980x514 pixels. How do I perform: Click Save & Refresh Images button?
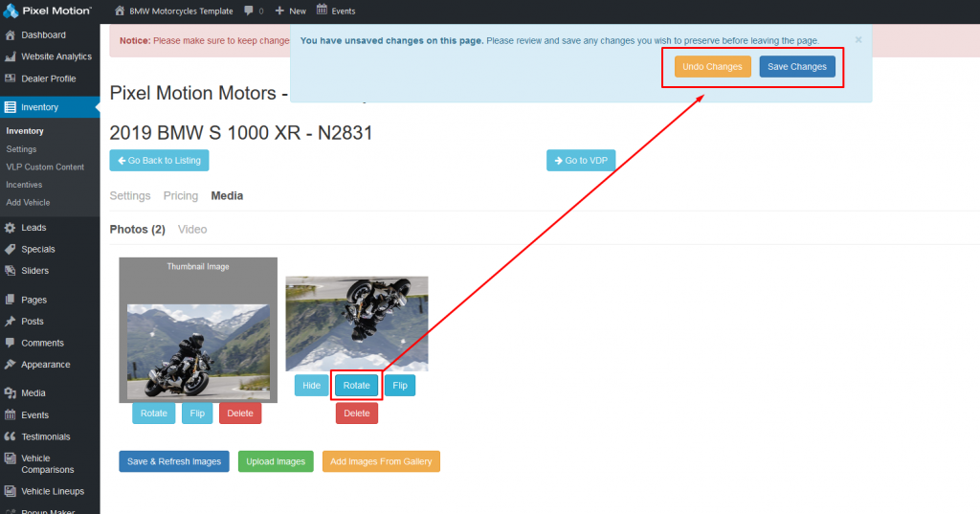[174, 461]
